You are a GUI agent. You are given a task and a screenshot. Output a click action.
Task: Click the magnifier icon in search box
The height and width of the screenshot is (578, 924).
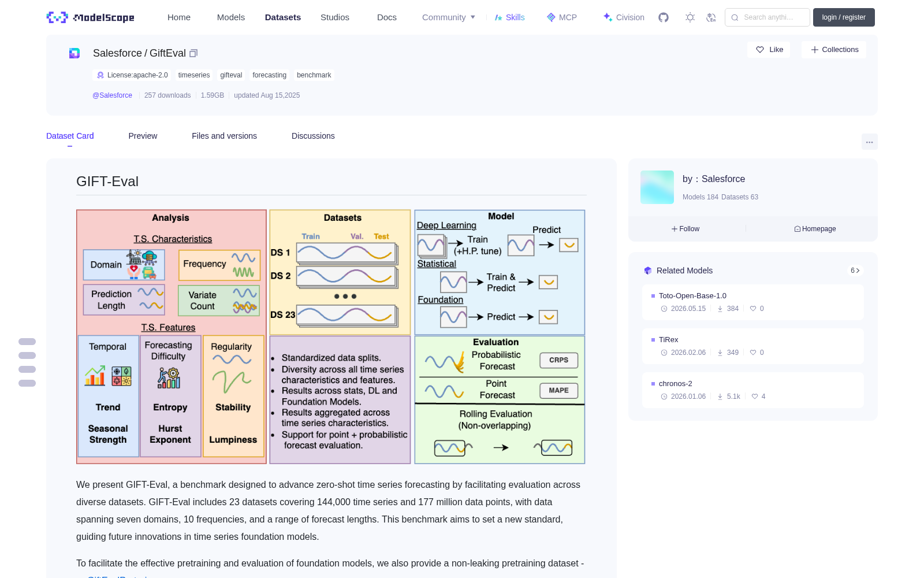tap(735, 17)
